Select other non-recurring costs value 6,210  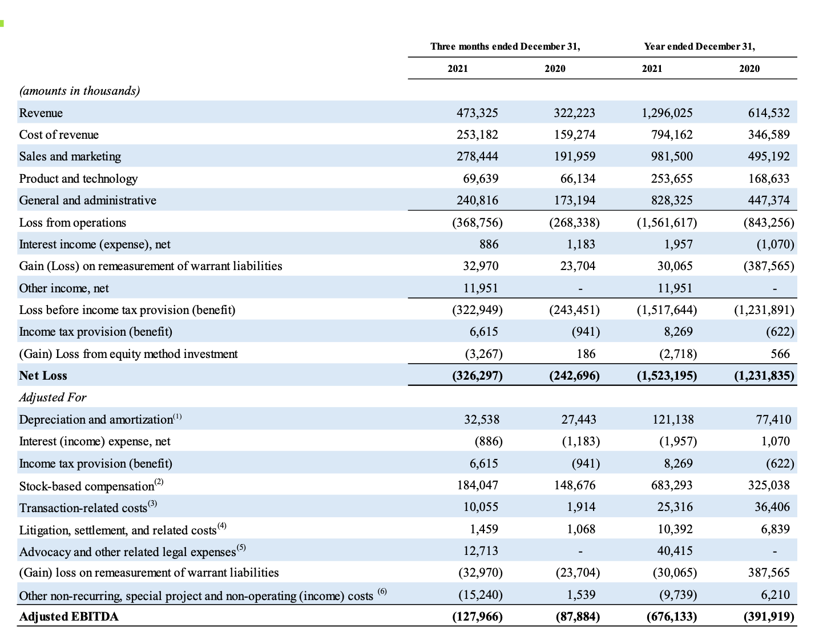coord(775,595)
